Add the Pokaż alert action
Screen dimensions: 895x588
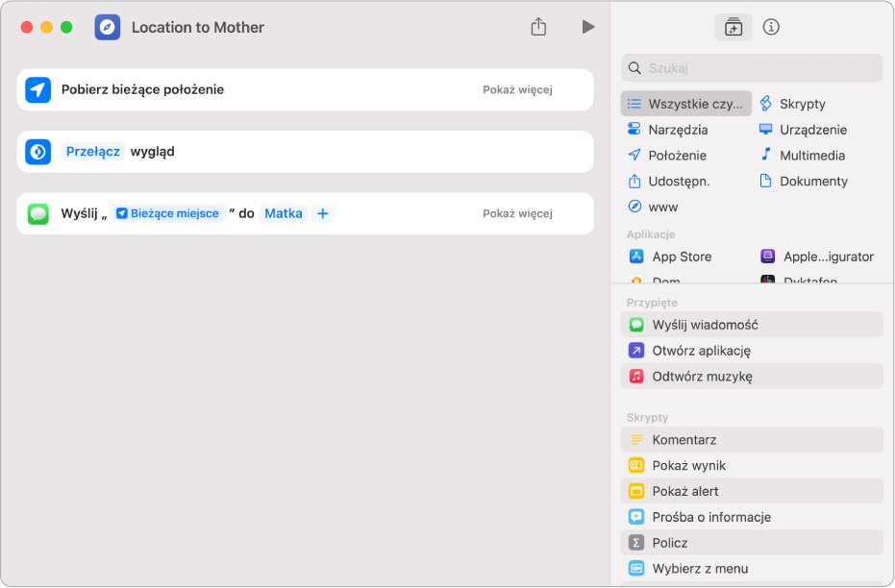(752, 490)
